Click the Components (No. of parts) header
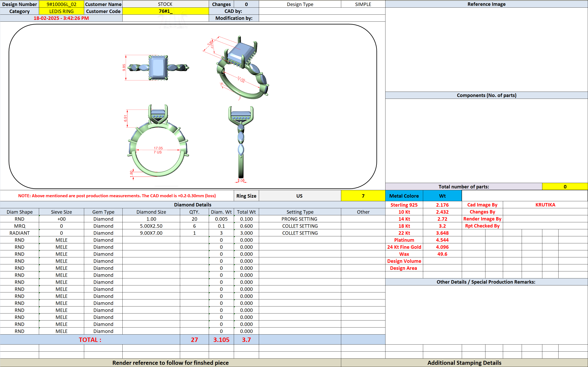The height and width of the screenshot is (367, 588). (486, 95)
